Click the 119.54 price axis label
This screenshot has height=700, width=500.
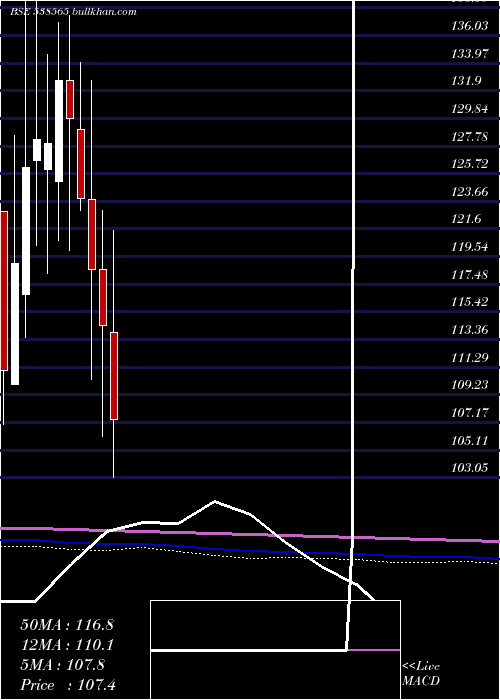tap(470, 247)
